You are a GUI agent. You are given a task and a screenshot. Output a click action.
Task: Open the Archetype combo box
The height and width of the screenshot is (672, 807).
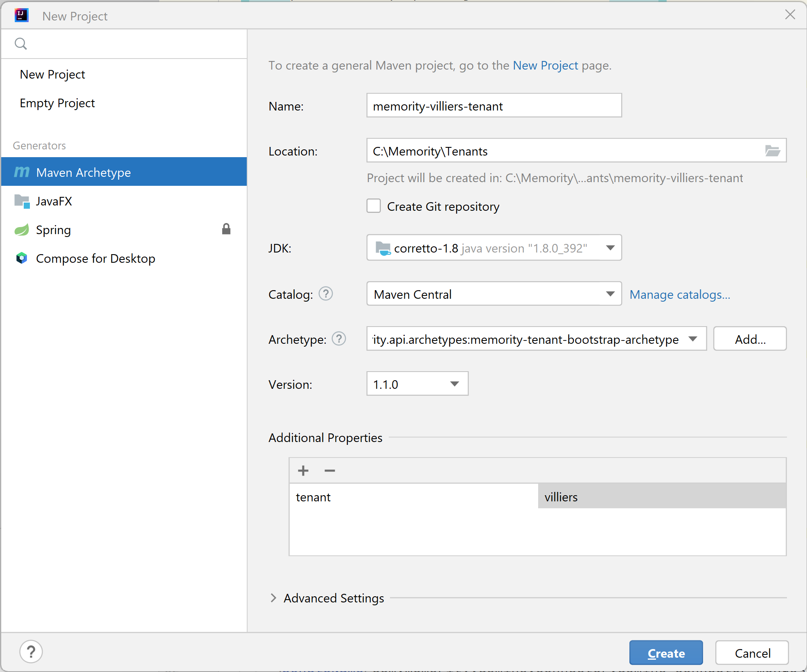coord(692,339)
